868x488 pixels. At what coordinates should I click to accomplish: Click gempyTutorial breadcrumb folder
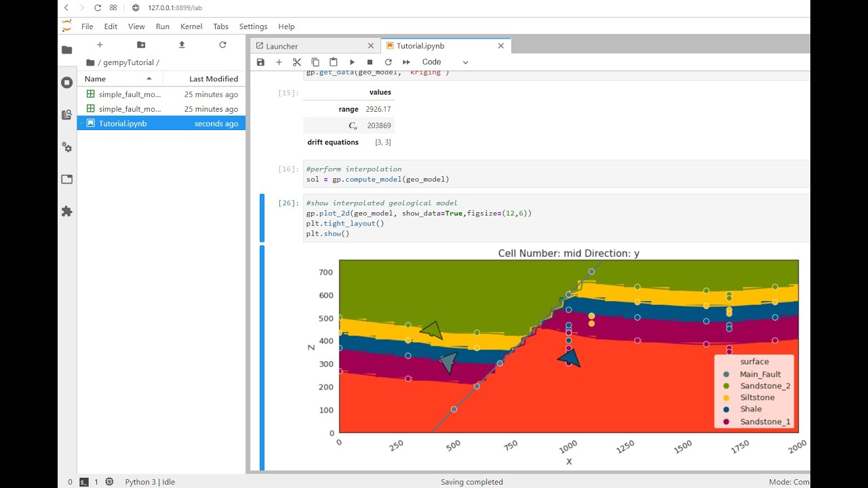pos(128,62)
